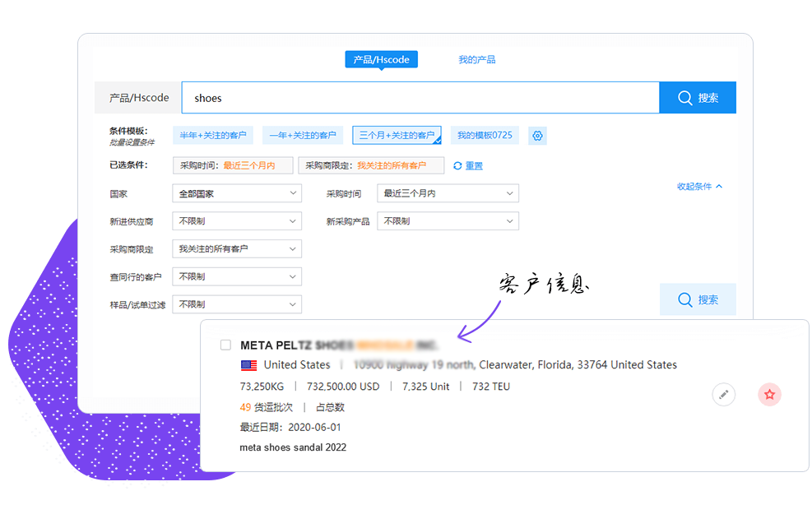Click the refresh icon next to 重置

pos(458,166)
